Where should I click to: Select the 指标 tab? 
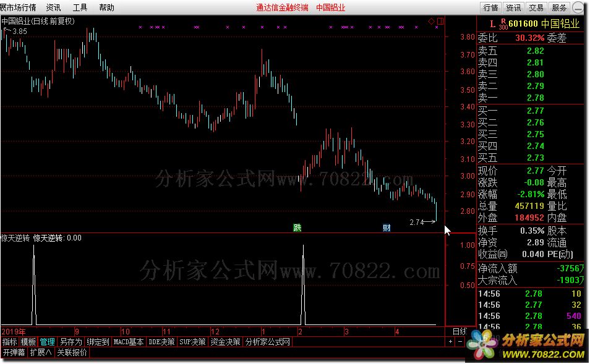pos(10,342)
